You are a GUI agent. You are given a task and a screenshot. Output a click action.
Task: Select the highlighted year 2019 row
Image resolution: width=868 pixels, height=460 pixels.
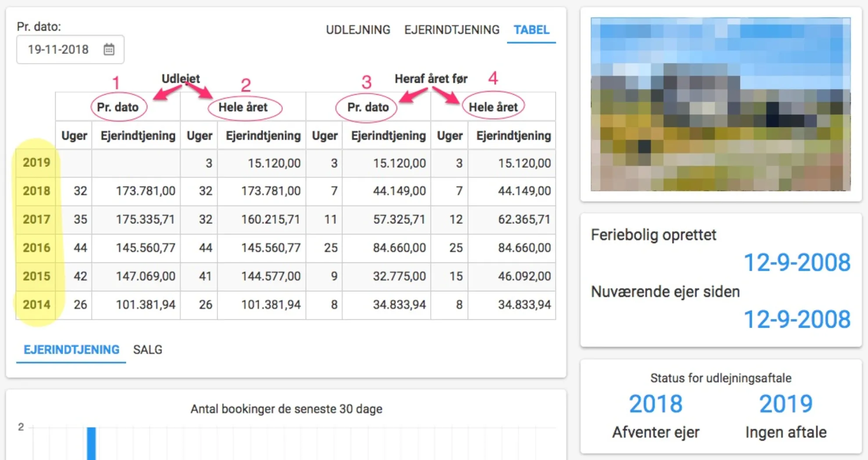[x=36, y=163]
